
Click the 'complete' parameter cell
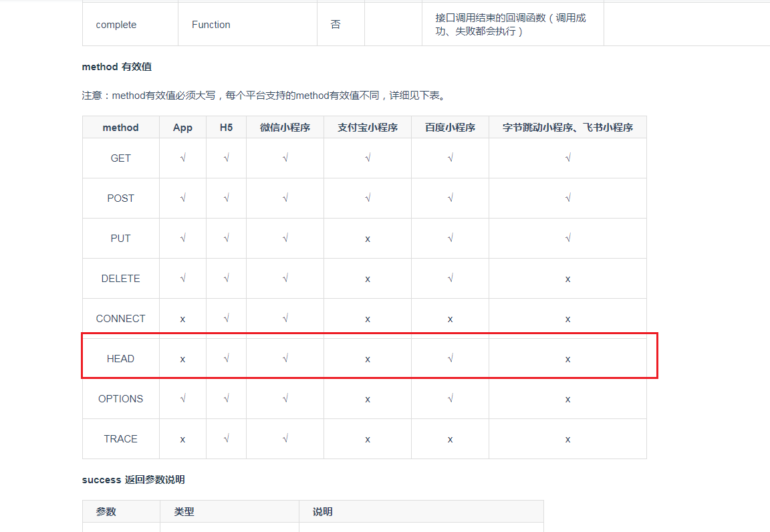point(116,25)
